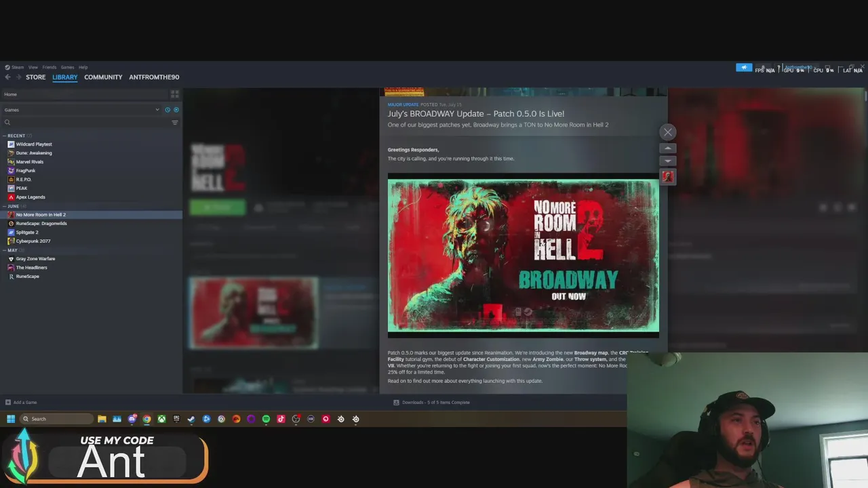
Task: Click the blurred green Play button
Action: point(218,207)
